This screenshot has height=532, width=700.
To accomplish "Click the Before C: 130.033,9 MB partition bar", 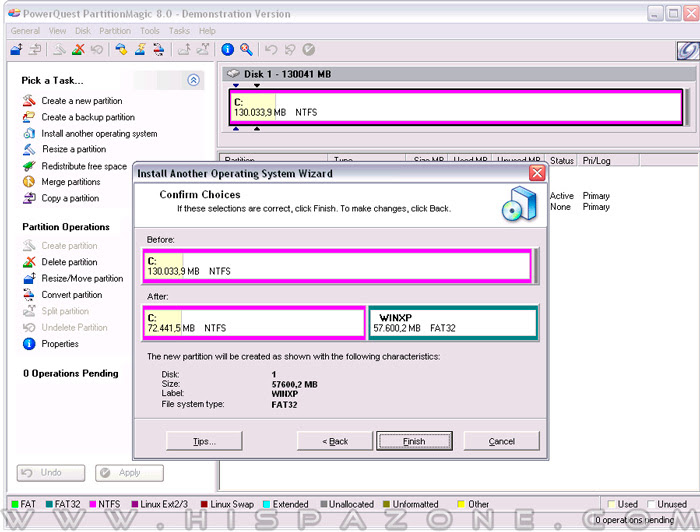I will point(337,266).
